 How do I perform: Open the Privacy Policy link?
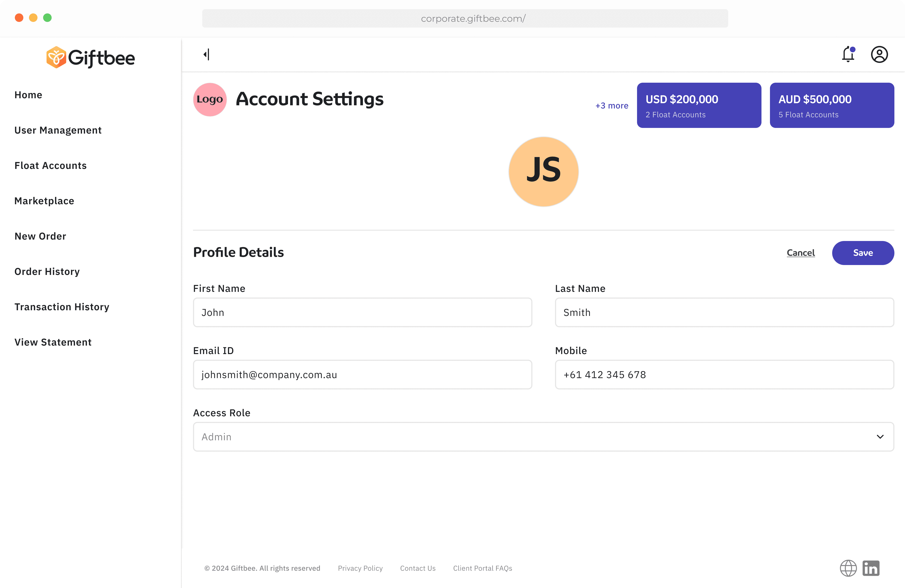360,568
